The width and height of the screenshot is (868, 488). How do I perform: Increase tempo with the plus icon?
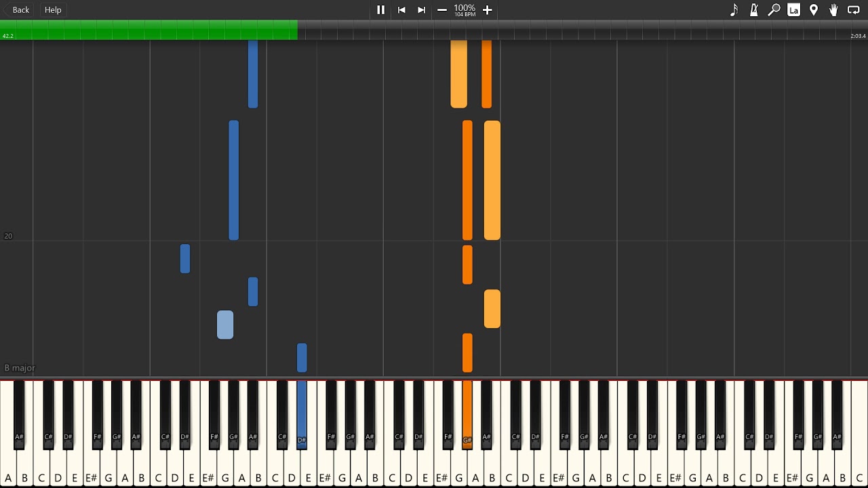[x=487, y=9]
